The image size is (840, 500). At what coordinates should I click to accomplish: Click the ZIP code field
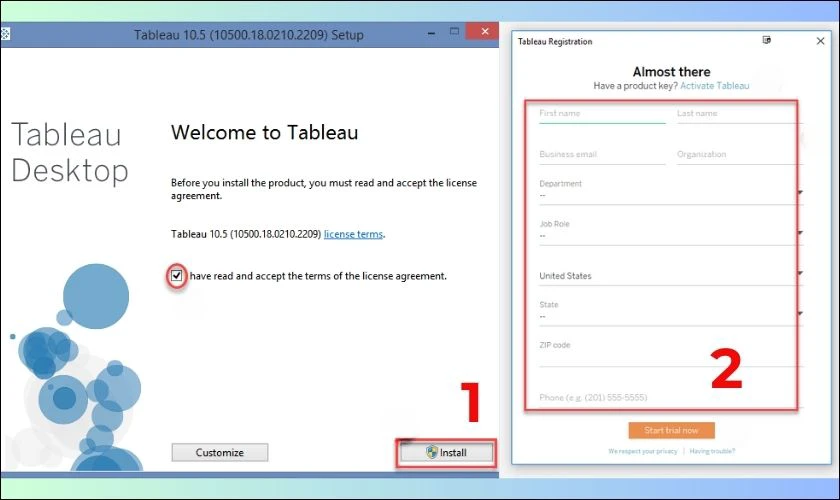point(671,353)
